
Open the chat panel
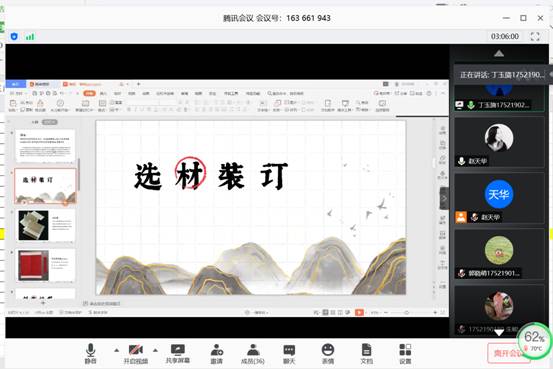(x=289, y=354)
